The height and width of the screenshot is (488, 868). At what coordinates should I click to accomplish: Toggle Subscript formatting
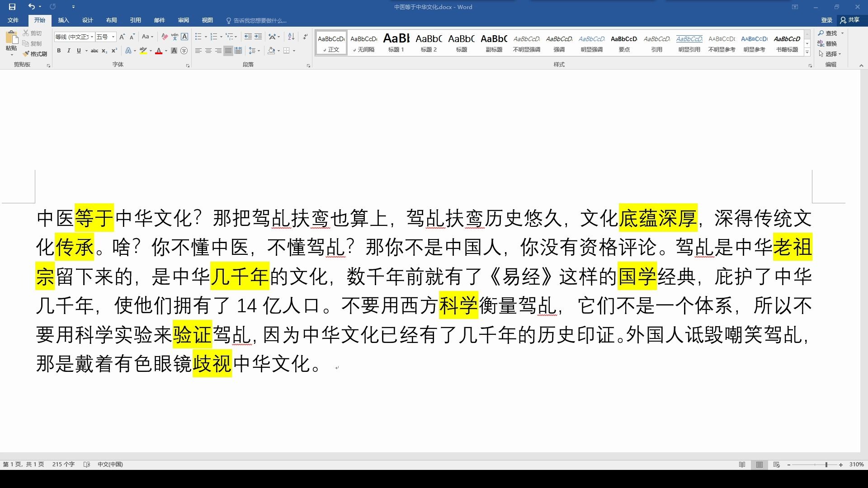(104, 51)
